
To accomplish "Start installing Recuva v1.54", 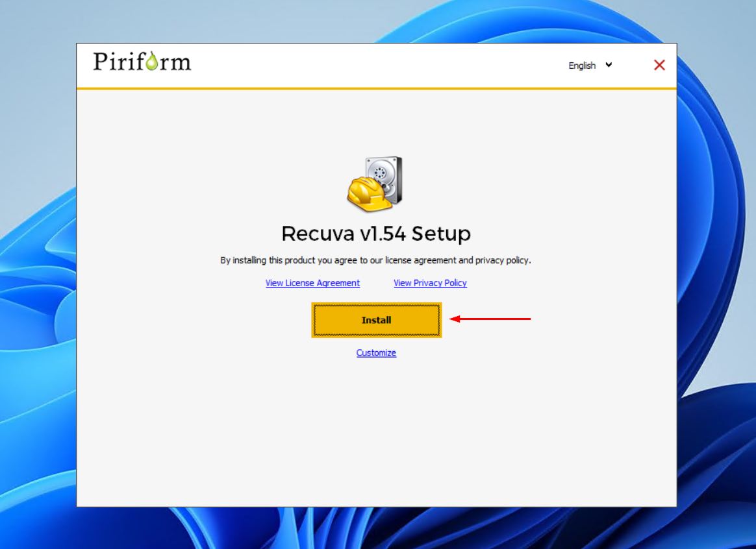I will point(376,319).
